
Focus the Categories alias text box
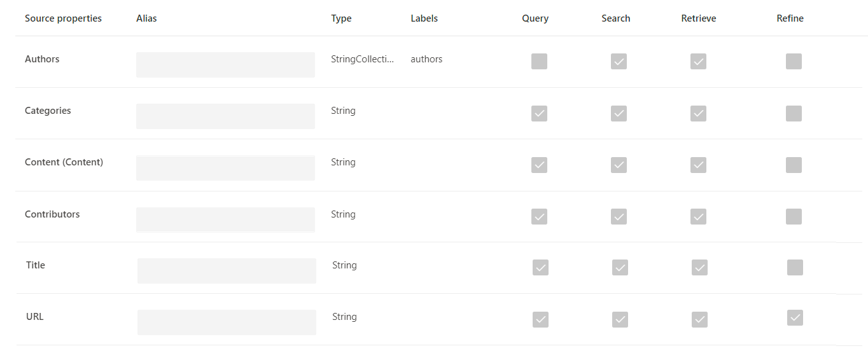pyautogui.click(x=225, y=116)
